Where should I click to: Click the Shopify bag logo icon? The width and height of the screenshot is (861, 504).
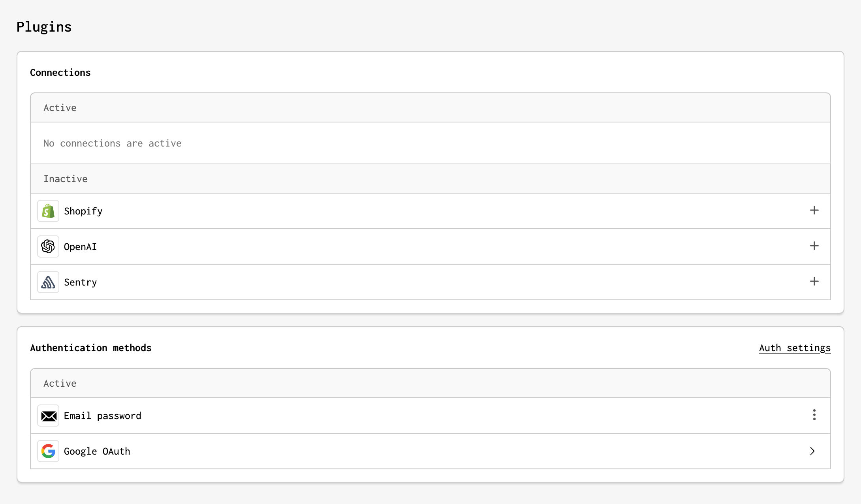point(48,211)
